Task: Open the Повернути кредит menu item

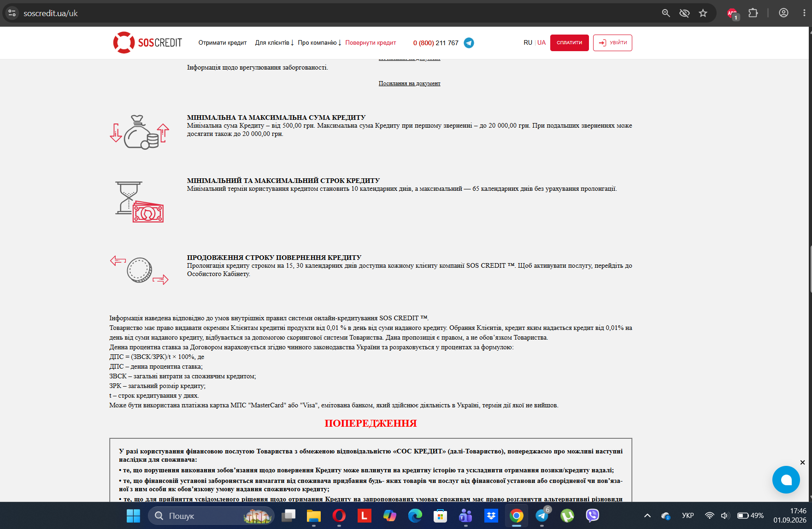Action: (371, 42)
